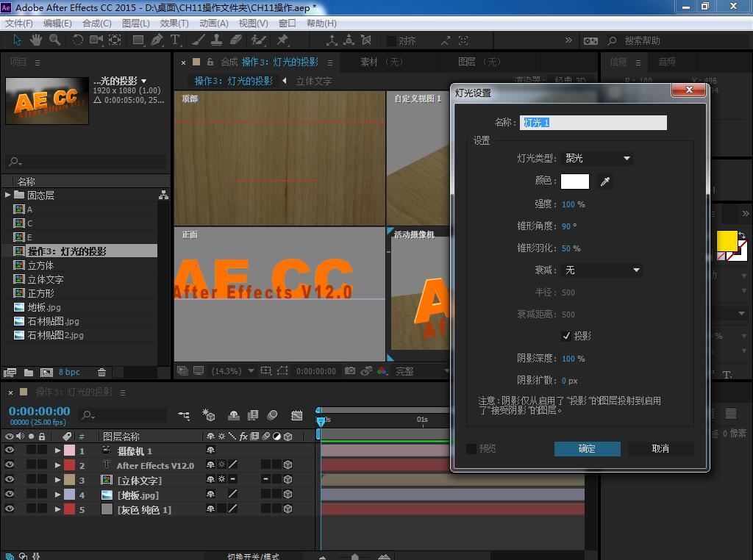Expand the 立体文字 layer properties

[x=57, y=480]
